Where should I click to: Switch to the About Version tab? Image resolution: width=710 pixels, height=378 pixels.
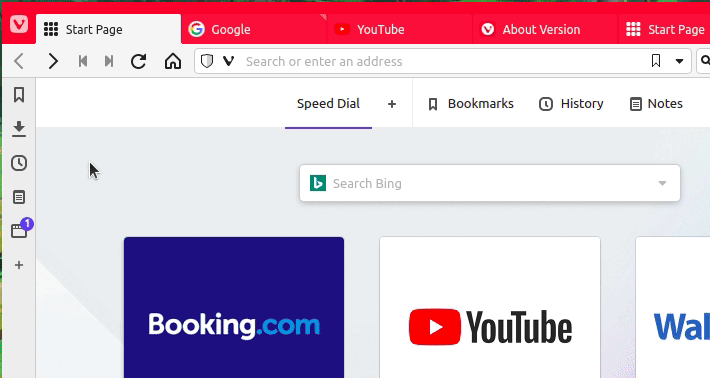pyautogui.click(x=545, y=29)
